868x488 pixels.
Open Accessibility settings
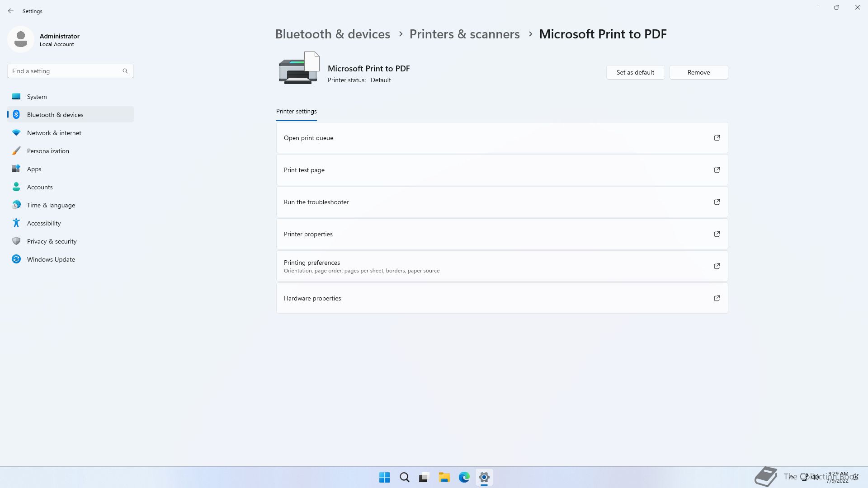tap(71, 223)
